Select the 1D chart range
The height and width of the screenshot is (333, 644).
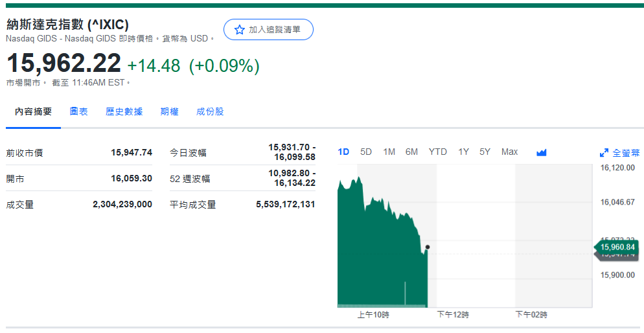343,152
